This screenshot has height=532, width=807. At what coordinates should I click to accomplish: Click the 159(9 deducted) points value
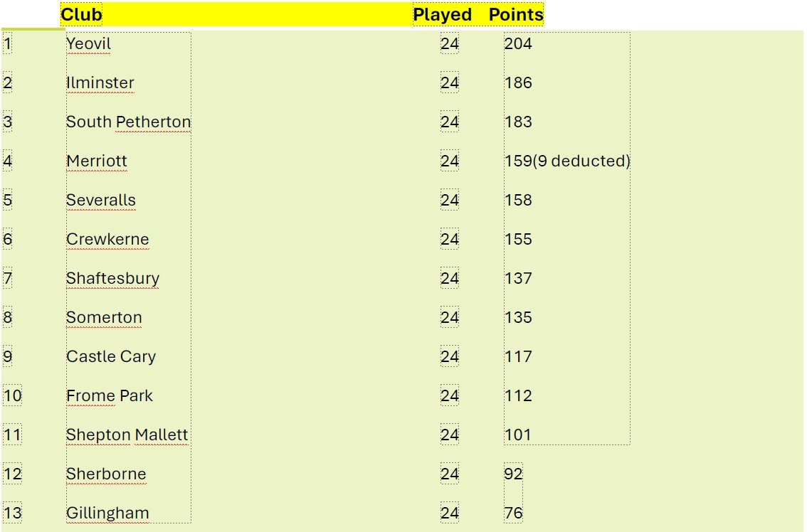[567, 161]
